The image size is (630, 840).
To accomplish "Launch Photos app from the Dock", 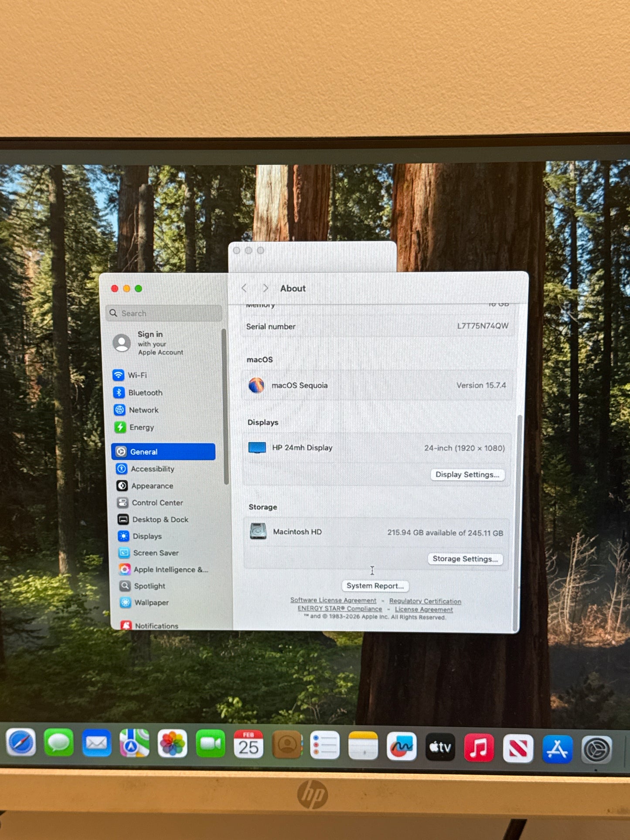I will [173, 744].
